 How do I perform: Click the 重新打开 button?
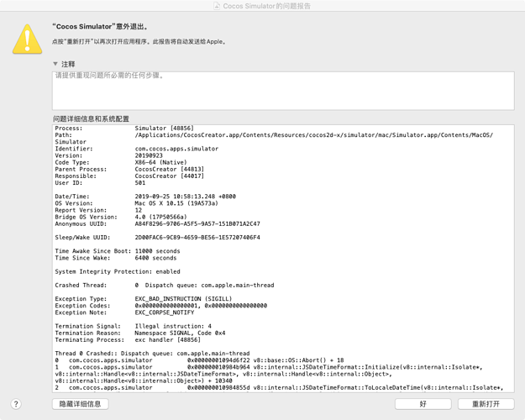[486, 404]
